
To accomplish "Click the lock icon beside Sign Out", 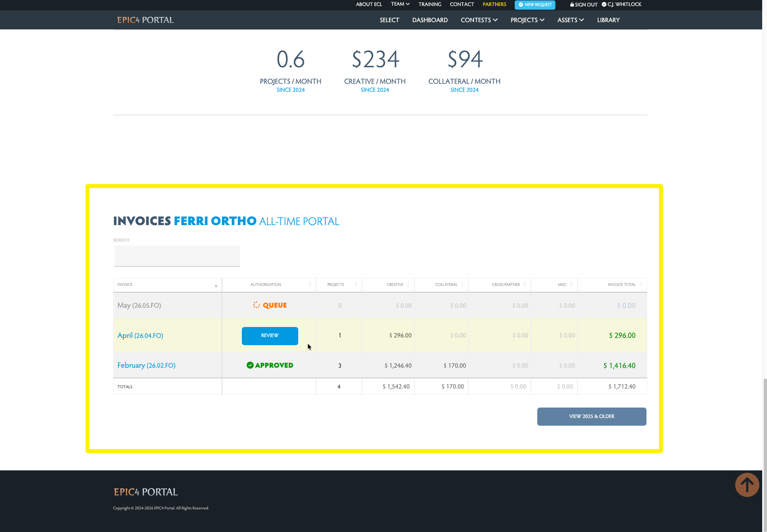I will click(x=572, y=5).
